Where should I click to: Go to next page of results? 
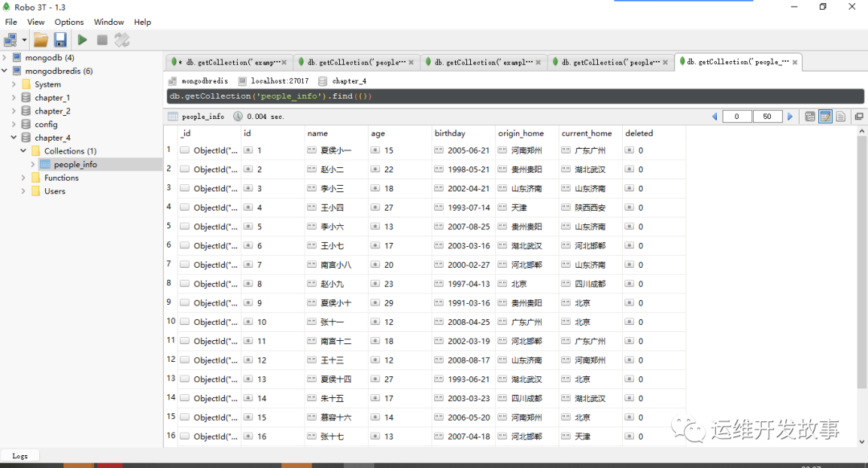point(790,117)
